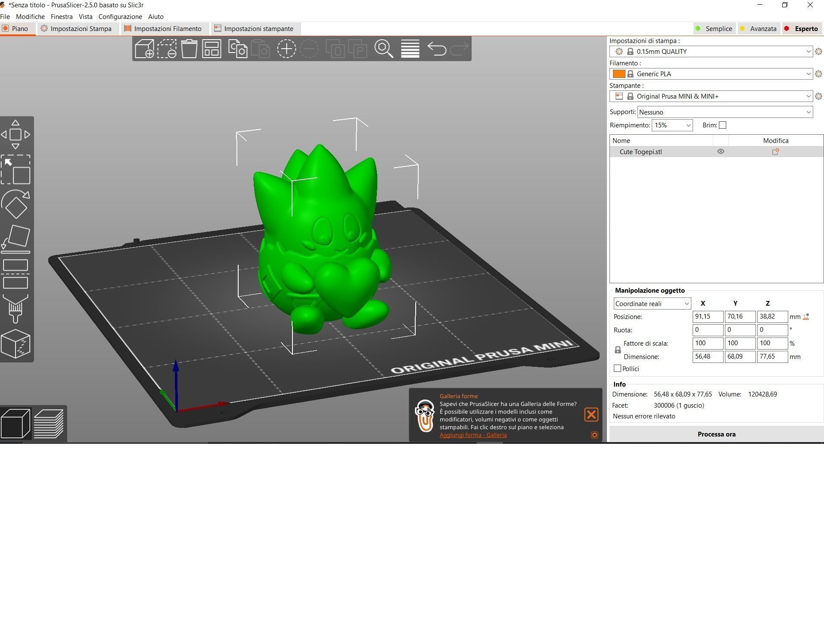This screenshot has width=824, height=644.
Task: Open filament settings gear beside Generic PLA
Action: 818,74
